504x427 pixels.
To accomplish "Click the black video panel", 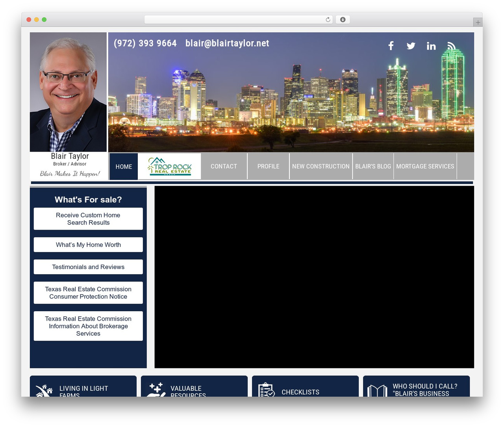I will tap(314, 277).
